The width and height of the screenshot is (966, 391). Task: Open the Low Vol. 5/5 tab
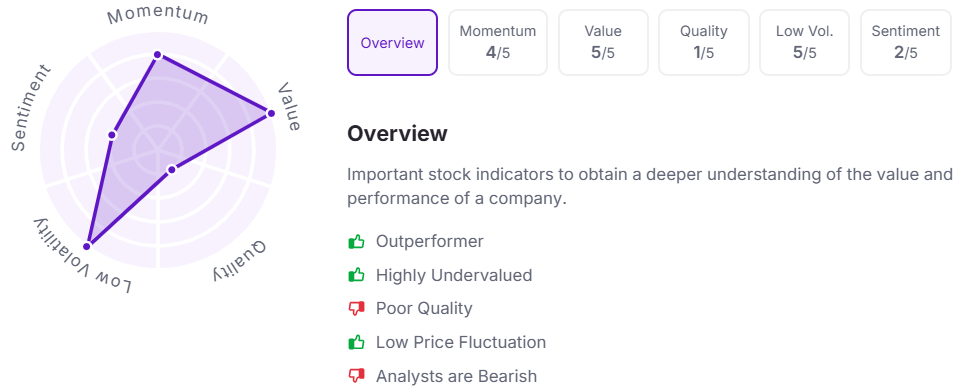click(805, 42)
